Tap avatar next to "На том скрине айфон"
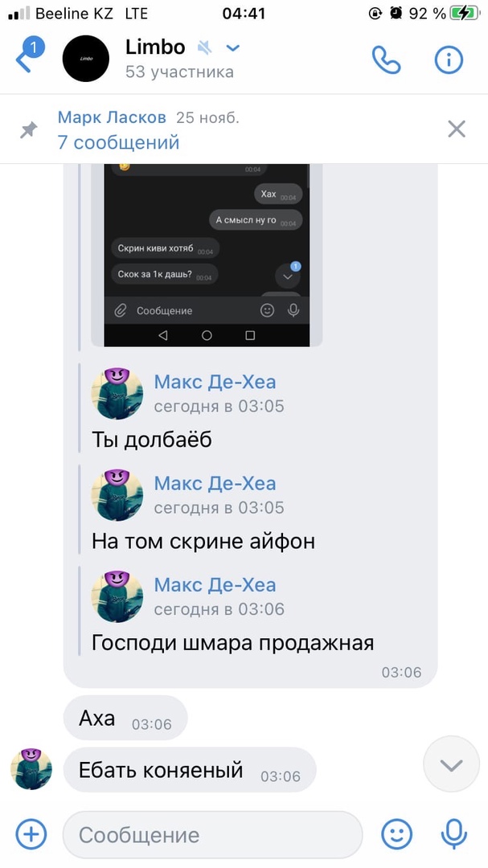488x868 pixels. pyautogui.click(x=117, y=495)
